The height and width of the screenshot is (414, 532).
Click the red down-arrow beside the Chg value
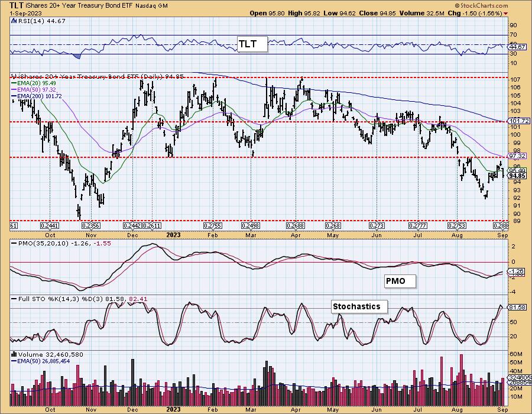[x=506, y=14]
